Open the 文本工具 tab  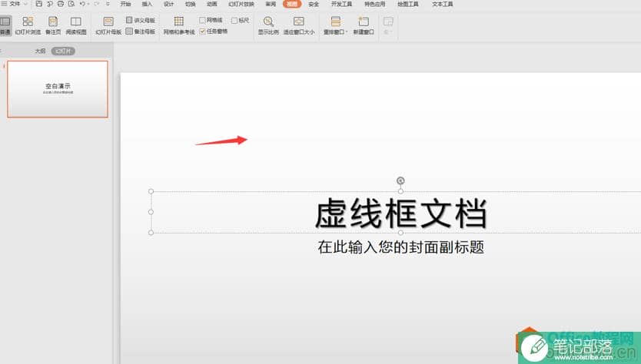pyautogui.click(x=443, y=4)
